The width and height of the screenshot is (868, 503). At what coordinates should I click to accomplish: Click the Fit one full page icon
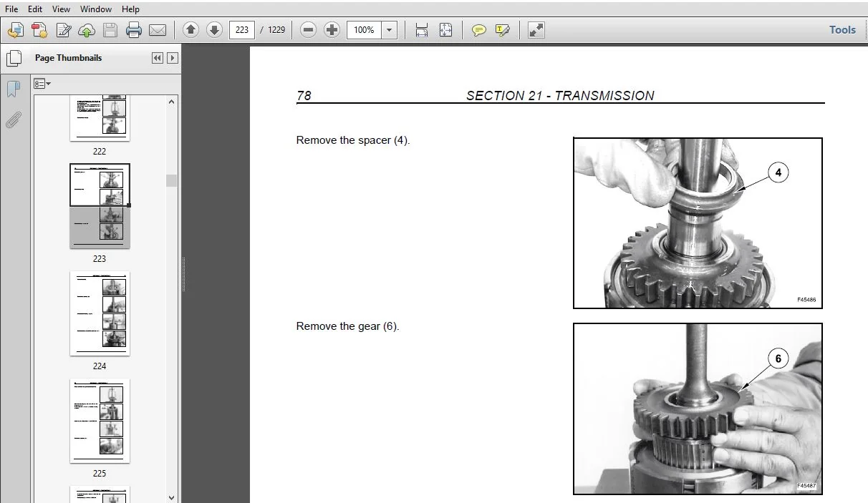445,30
